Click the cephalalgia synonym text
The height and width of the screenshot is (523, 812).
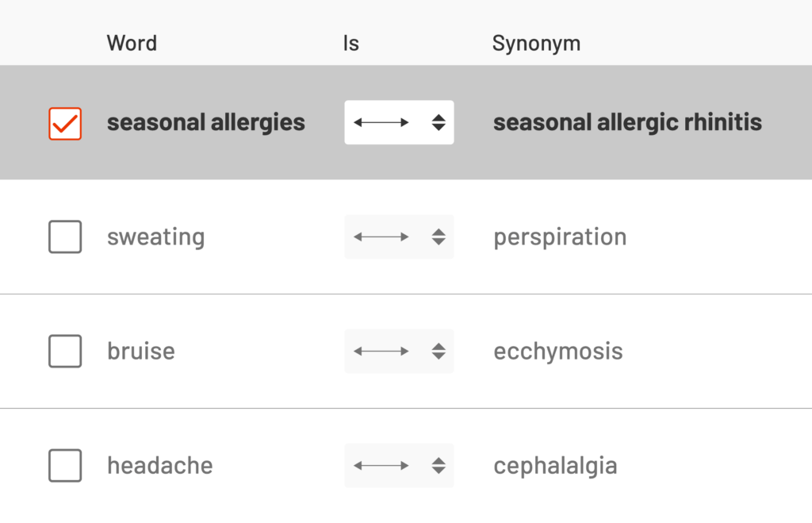pyautogui.click(x=555, y=465)
